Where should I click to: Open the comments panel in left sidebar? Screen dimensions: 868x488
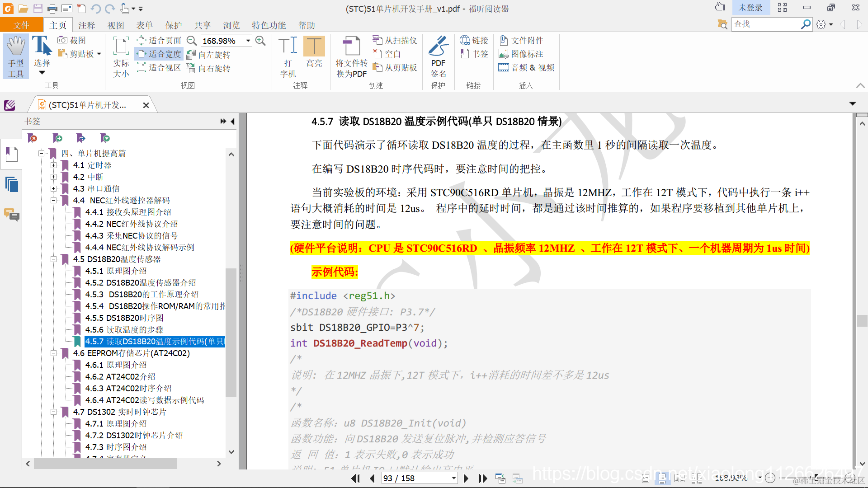(11, 215)
